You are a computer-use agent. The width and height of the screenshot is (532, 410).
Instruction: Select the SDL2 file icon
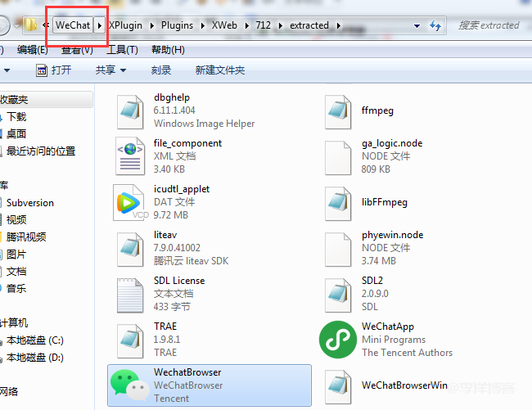click(x=338, y=294)
